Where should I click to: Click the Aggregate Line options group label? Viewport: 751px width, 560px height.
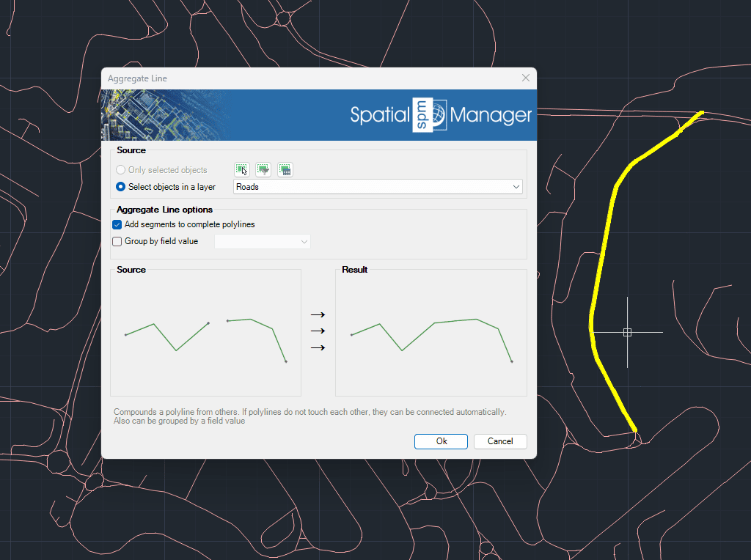(x=165, y=210)
